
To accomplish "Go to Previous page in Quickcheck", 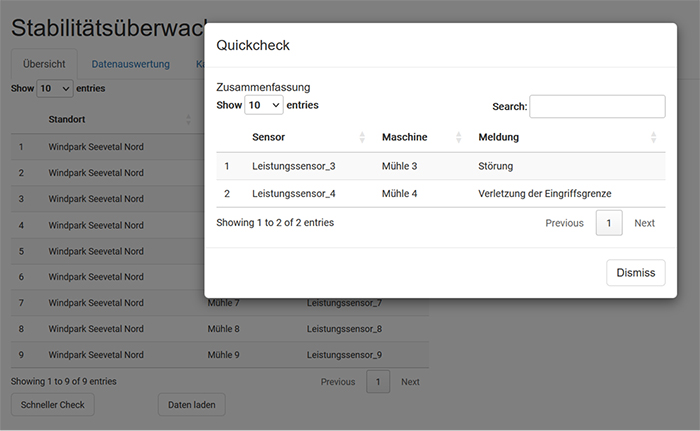I will [564, 223].
